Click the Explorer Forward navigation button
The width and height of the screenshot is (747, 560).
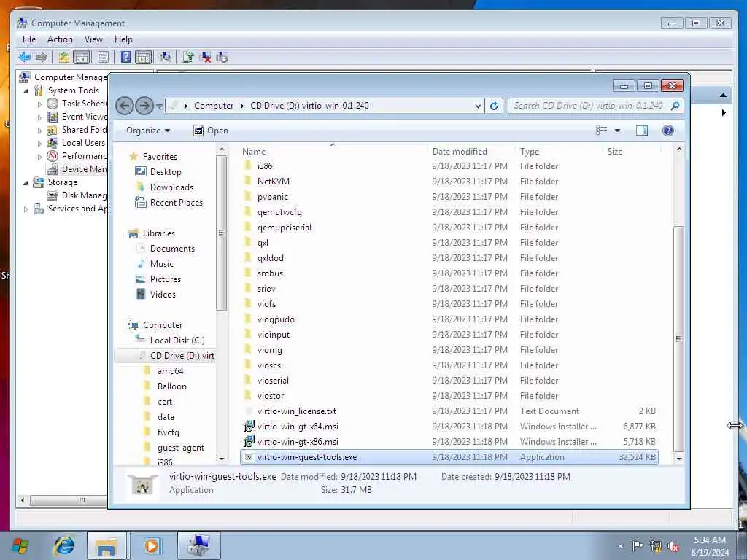(144, 106)
